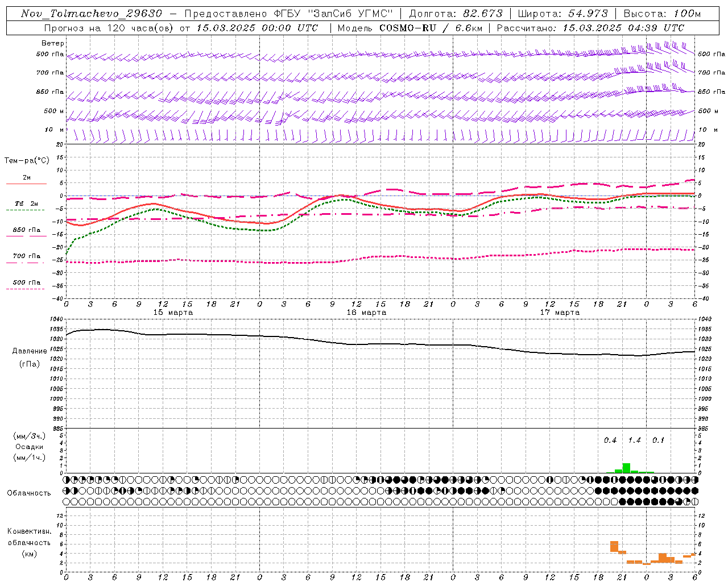Click the Модель COSMO-RU / 6.6км text
The height and width of the screenshot is (582, 728).
click(409, 28)
